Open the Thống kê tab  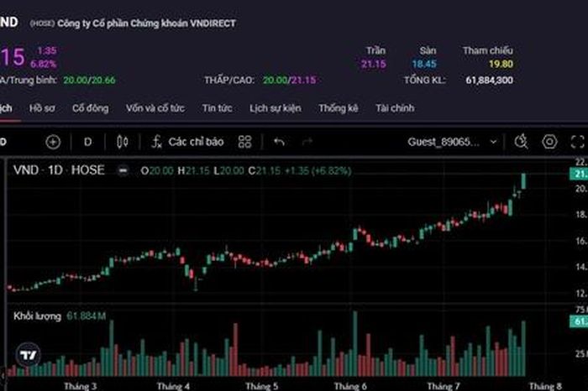(339, 108)
